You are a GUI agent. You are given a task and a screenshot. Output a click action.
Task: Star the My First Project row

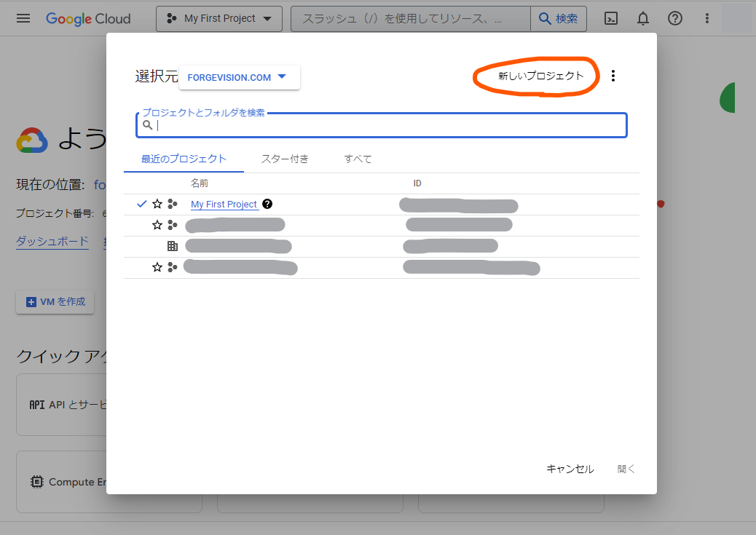157,204
